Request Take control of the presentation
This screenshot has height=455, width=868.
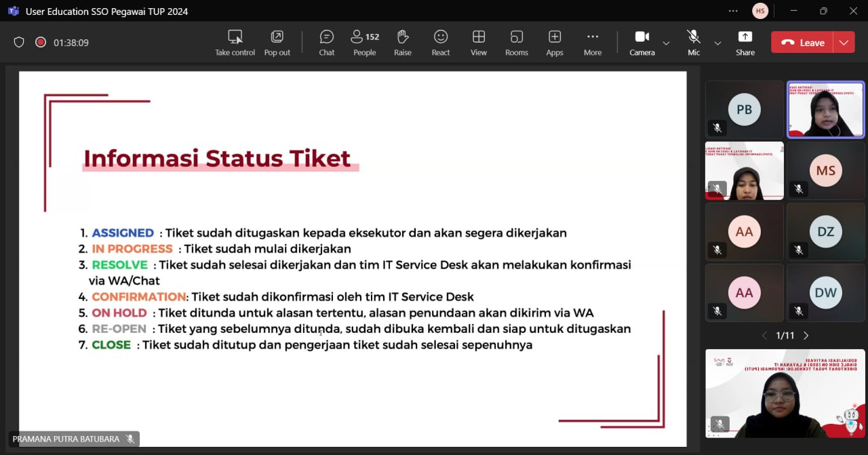point(235,42)
